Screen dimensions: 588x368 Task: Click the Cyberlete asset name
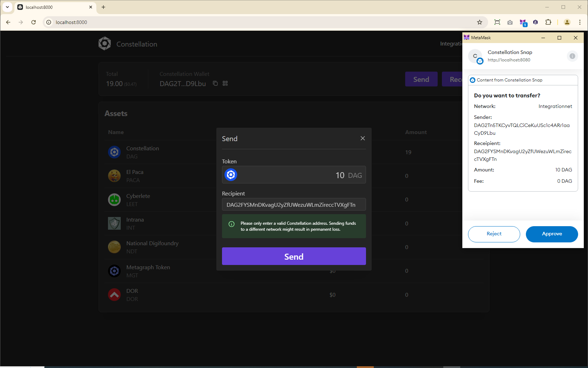(x=138, y=196)
